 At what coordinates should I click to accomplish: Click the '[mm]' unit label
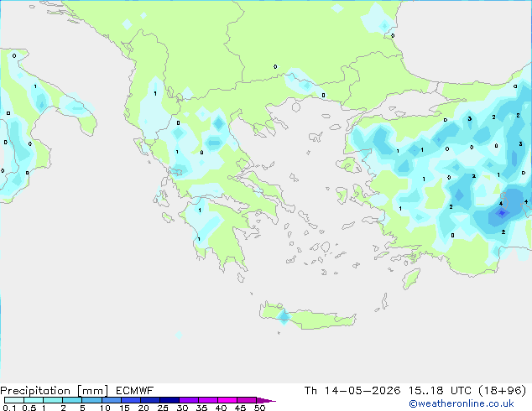coord(92,391)
